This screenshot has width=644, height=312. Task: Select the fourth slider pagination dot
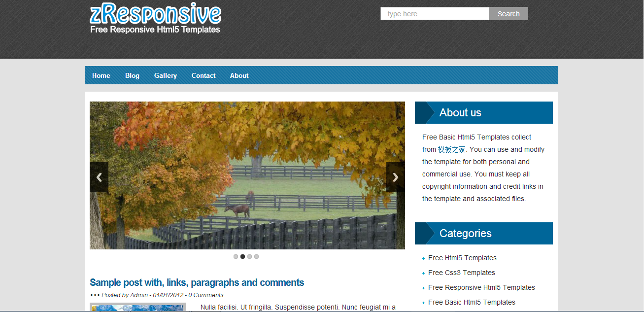[256, 256]
